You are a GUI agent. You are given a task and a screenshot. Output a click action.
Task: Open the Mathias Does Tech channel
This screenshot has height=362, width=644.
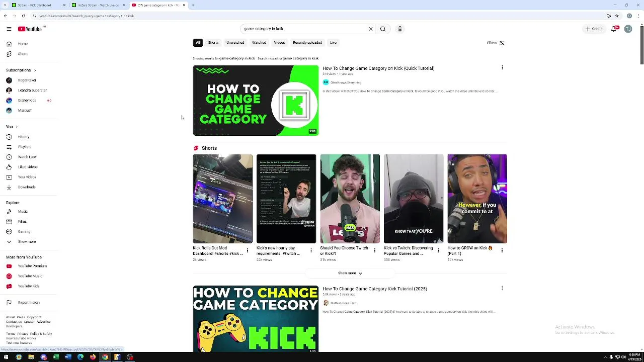[343, 303]
